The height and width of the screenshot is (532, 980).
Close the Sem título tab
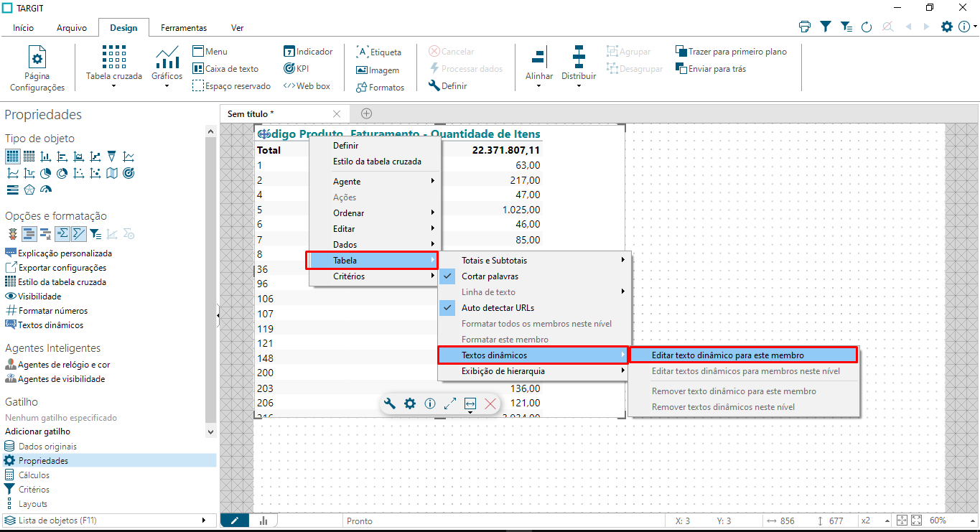(337, 114)
